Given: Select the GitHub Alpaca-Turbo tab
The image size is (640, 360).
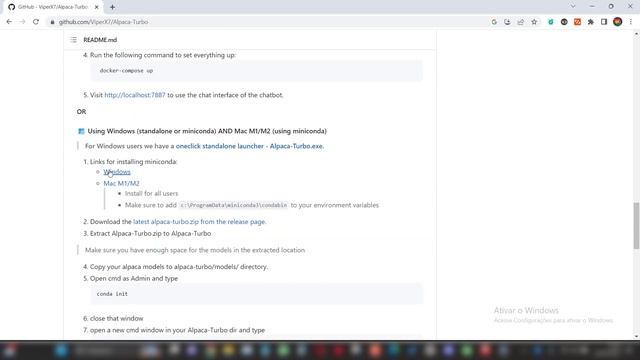Looking at the screenshot, I should click(x=52, y=7).
